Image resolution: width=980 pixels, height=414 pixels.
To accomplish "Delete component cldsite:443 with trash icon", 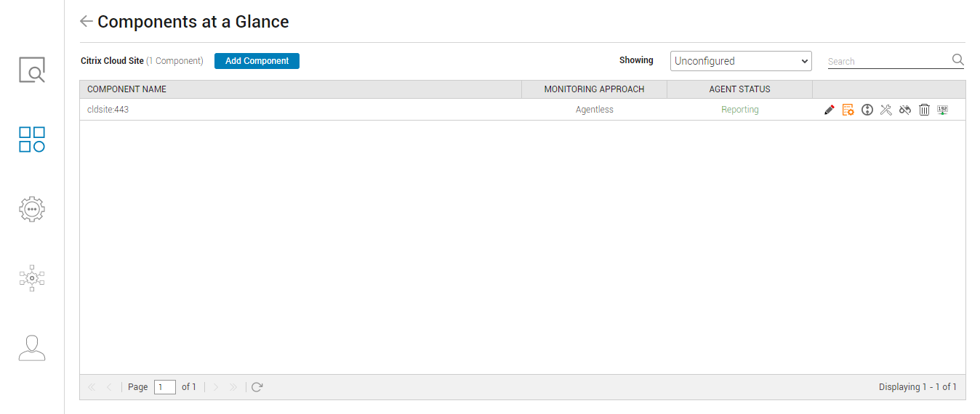I will click(x=924, y=110).
